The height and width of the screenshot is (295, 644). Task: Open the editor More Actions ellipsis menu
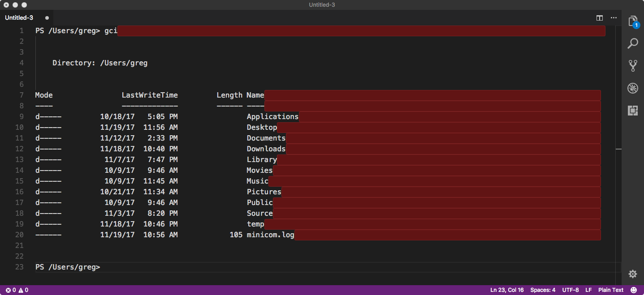click(614, 18)
